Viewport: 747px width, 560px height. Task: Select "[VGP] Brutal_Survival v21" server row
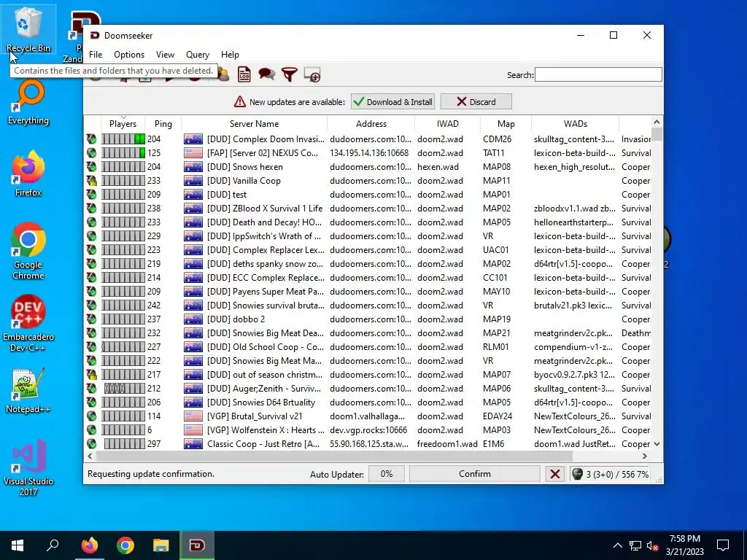(x=368, y=416)
